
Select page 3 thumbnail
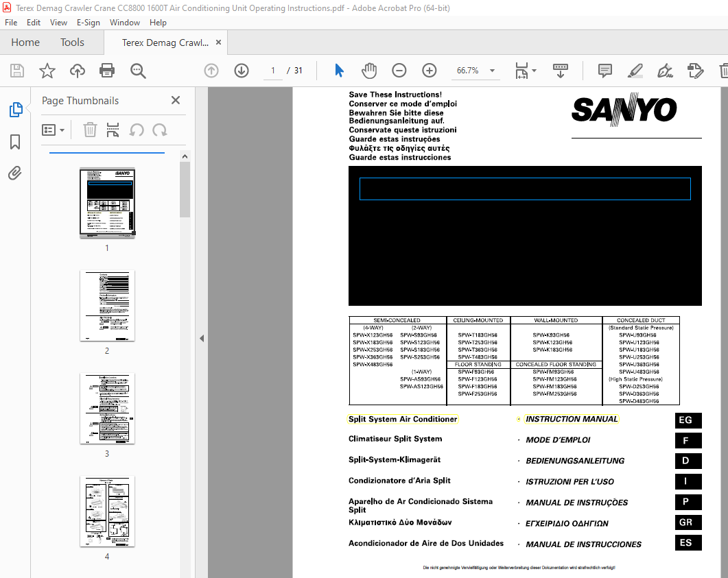click(107, 409)
